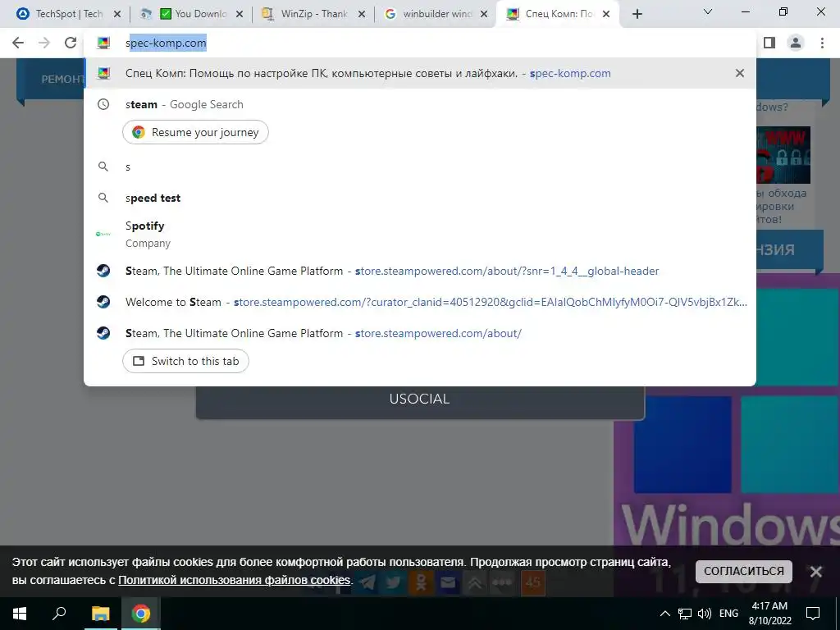Open taskbar search magnifier
The height and width of the screenshot is (630, 840).
click(59, 614)
